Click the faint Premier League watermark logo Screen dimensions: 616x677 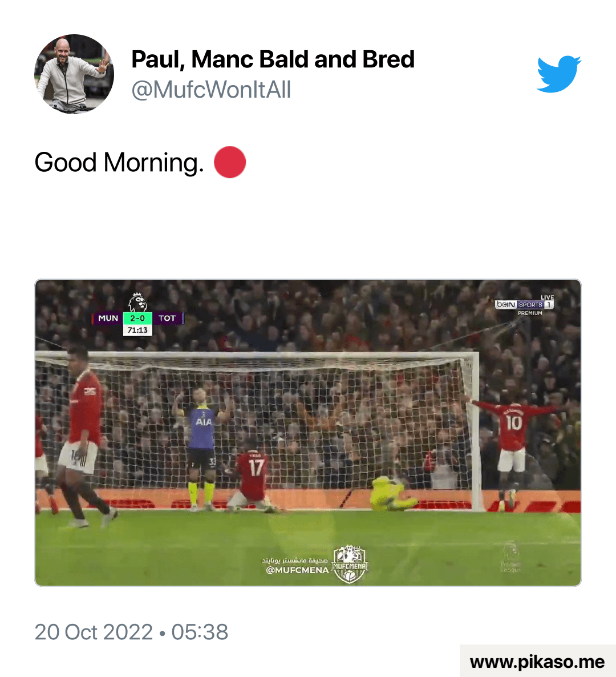click(510, 557)
